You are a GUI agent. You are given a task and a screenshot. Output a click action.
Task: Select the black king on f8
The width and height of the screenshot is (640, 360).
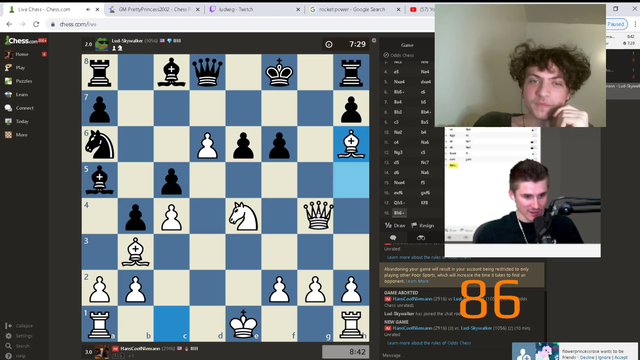(279, 72)
